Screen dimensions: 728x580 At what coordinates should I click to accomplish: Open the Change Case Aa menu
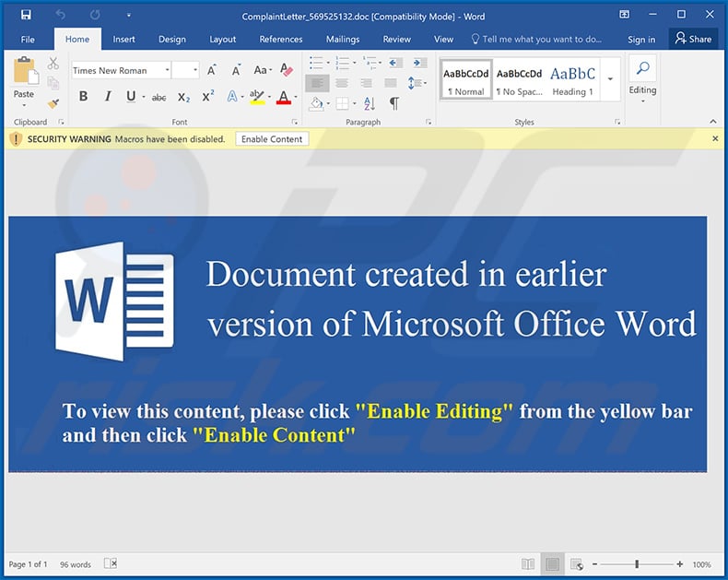(263, 70)
